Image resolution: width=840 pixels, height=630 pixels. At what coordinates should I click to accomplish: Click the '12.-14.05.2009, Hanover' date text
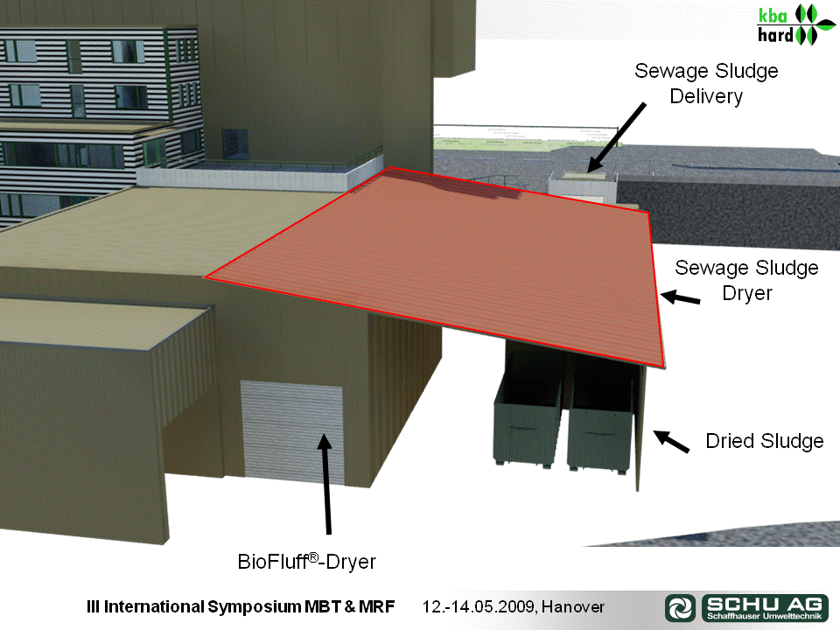pos(513,606)
